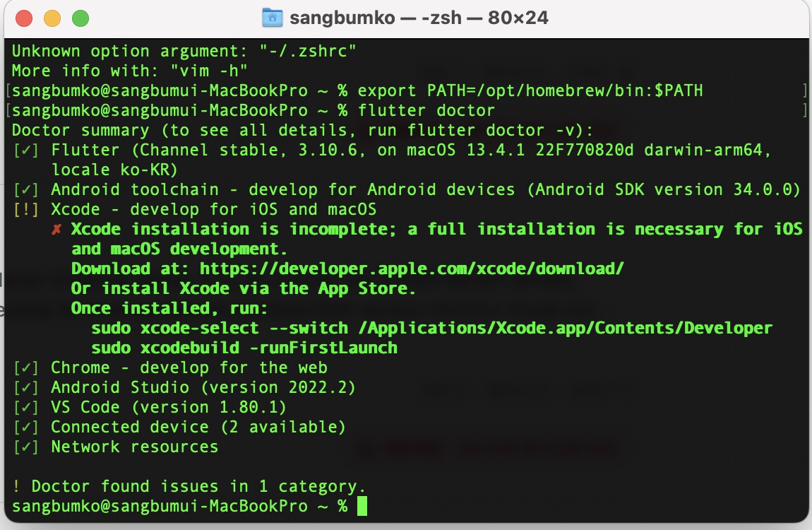Click 'Flutter (Channel stable, 3.10.6' text
The image size is (812, 530).
(205, 151)
